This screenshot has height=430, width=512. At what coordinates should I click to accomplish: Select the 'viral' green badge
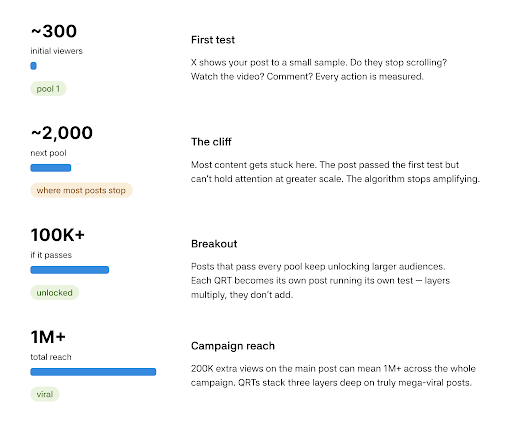click(45, 394)
